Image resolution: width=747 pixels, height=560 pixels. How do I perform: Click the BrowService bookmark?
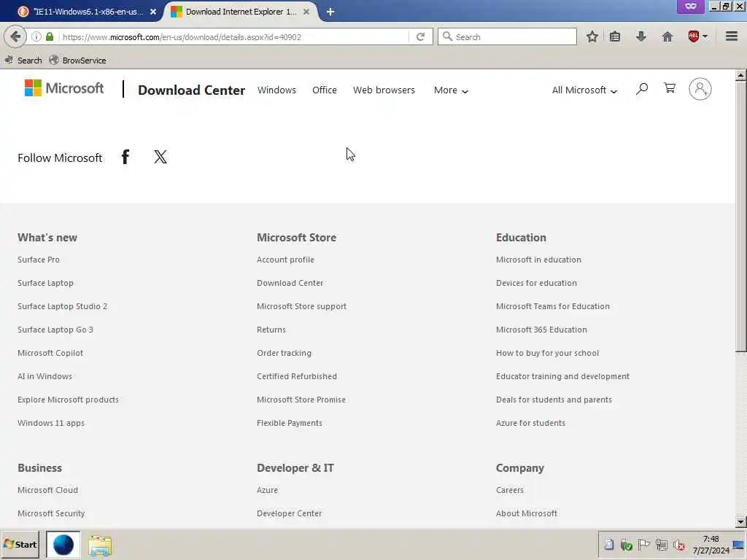(77, 60)
